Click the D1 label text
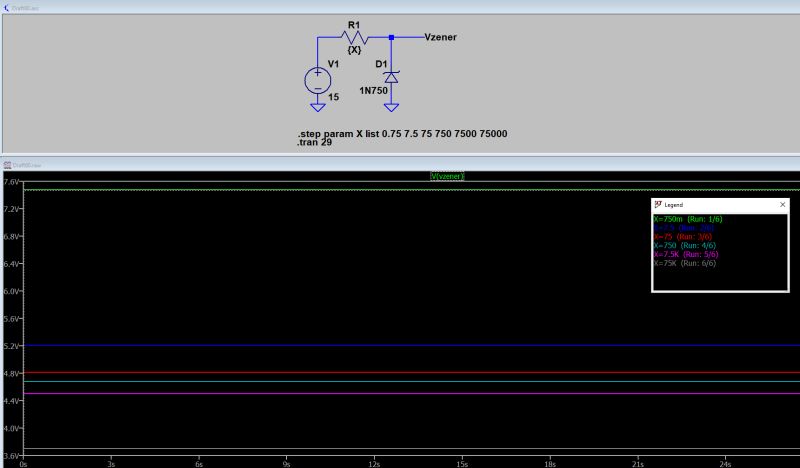This screenshot has width=800, height=468. 381,64
